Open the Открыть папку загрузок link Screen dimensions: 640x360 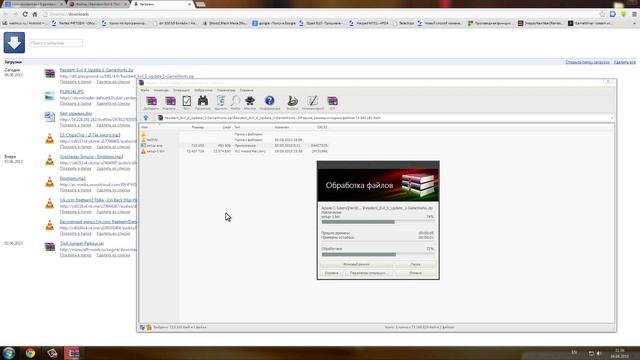click(587, 62)
